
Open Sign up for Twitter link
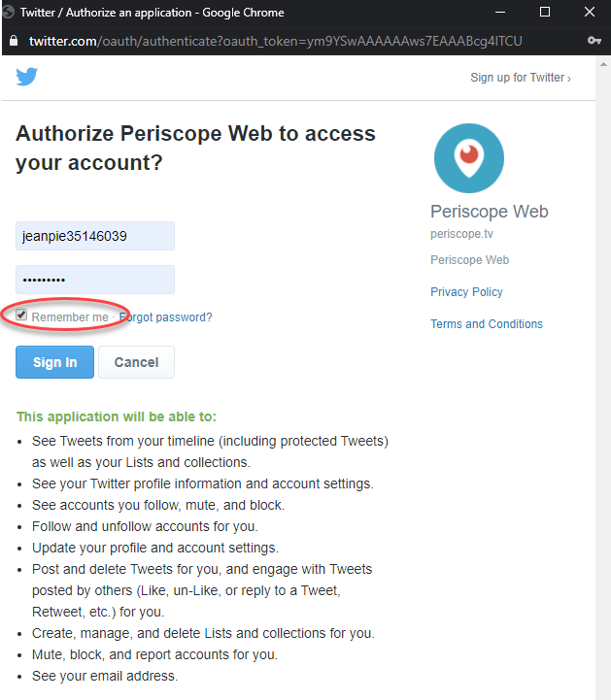[521, 78]
